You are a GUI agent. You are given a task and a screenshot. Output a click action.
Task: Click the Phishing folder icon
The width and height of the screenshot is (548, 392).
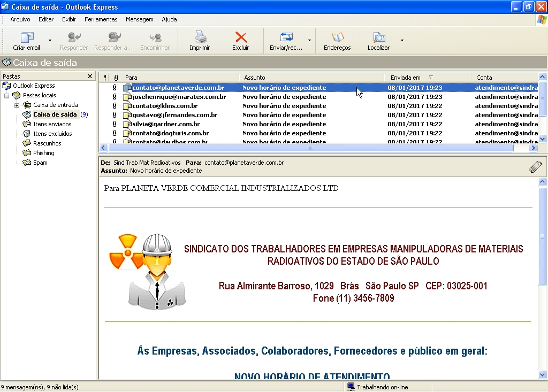coord(27,152)
